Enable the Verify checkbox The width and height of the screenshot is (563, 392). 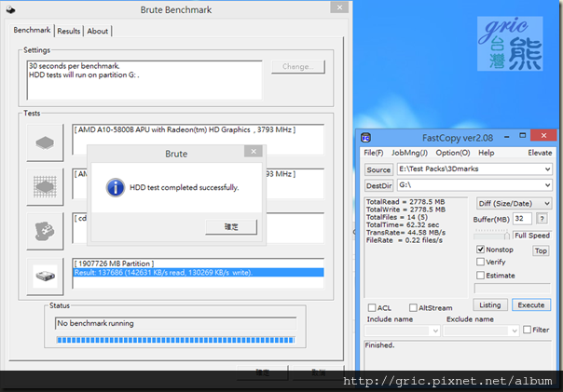[480, 262]
